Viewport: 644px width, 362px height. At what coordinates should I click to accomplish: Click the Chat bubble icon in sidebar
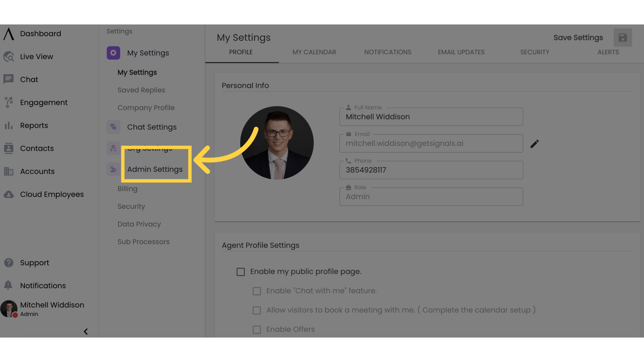[8, 79]
